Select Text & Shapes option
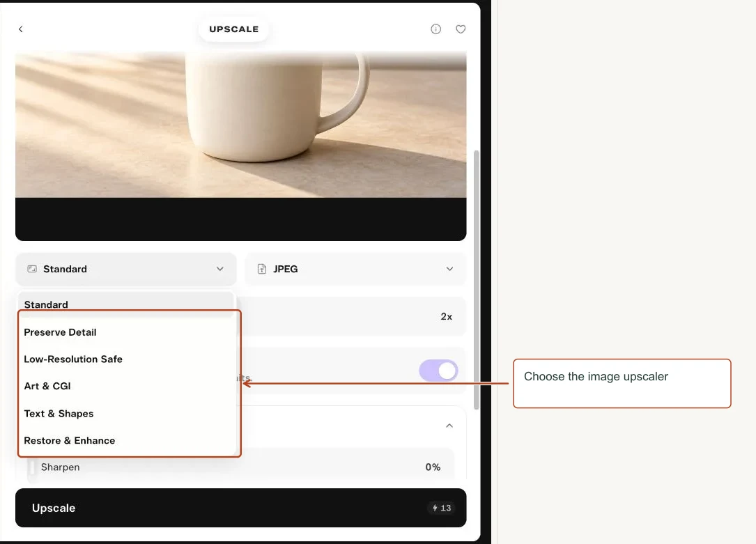 pyautogui.click(x=128, y=414)
